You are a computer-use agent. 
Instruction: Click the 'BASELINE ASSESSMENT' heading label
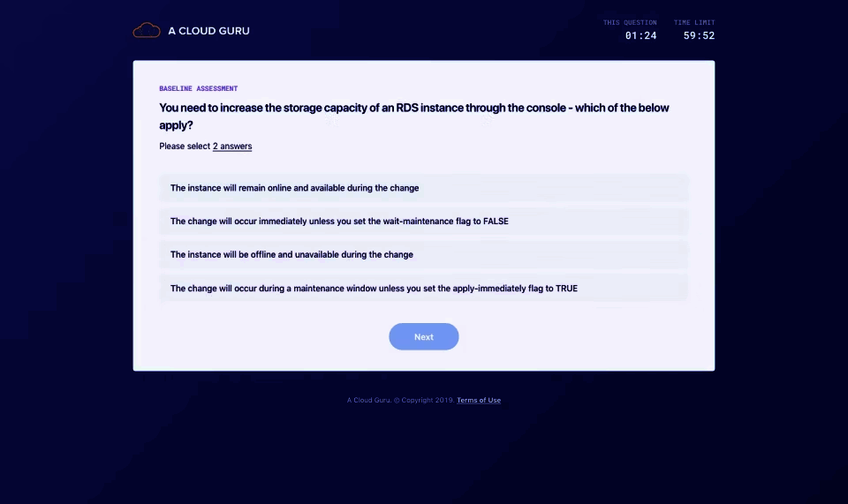point(198,89)
